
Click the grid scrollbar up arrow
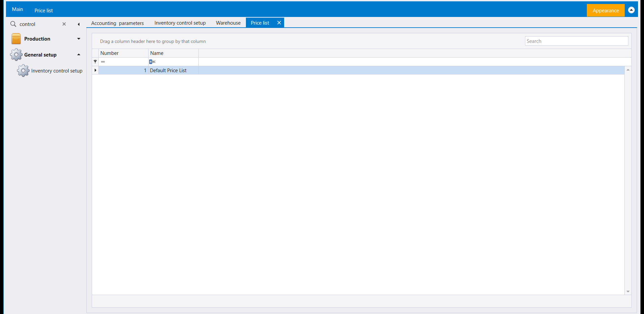click(x=628, y=70)
